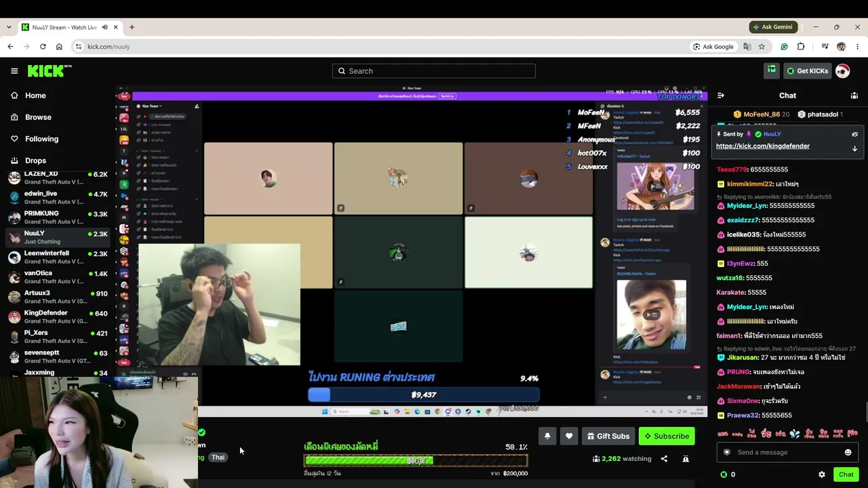Open a new browser tab

point(132,27)
